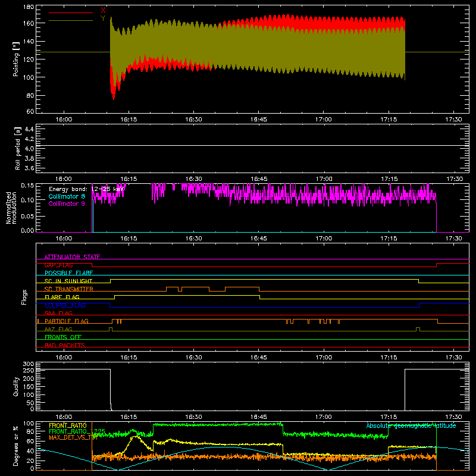Click the 300 value on Quality axis
The width and height of the screenshot is (476, 476).
29,364
